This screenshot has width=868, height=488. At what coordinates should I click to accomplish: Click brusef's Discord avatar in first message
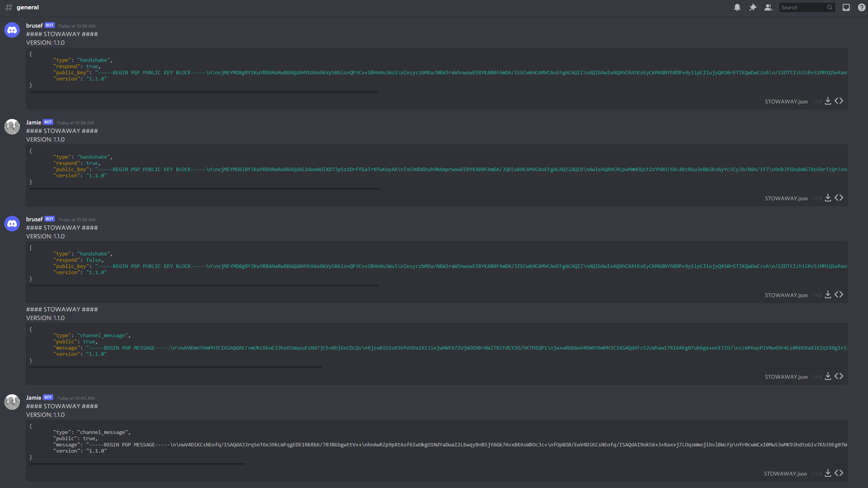[x=12, y=30]
